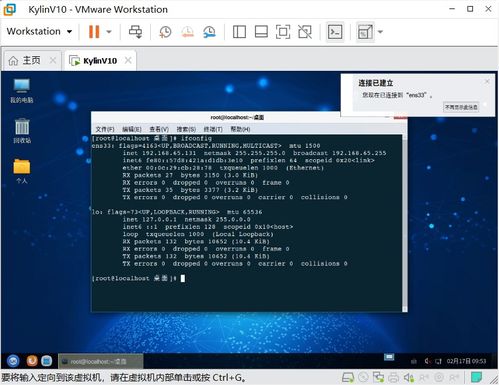Open the file manager taskbar icon
This screenshot has width=499, height=385.
pyautogui.click(x=47, y=361)
